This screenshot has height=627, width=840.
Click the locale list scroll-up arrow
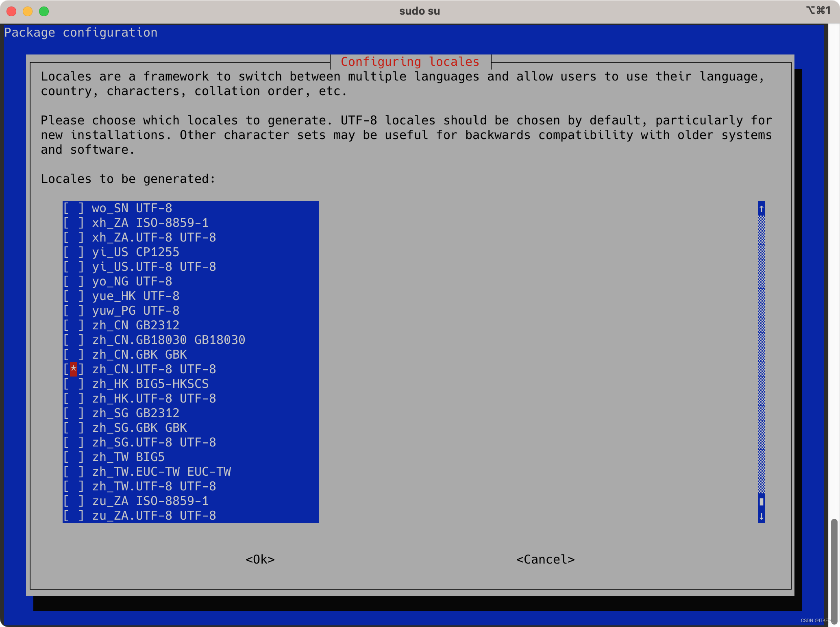[762, 209]
